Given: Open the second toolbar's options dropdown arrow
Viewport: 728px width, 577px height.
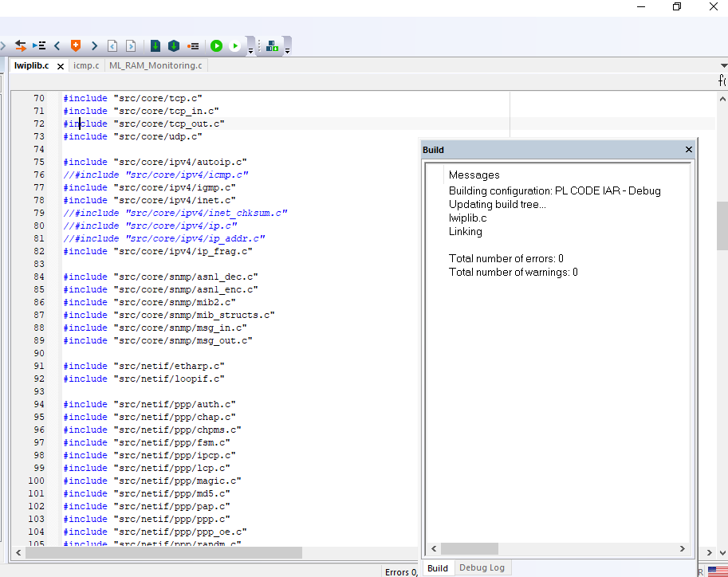Looking at the screenshot, I should point(287,50).
